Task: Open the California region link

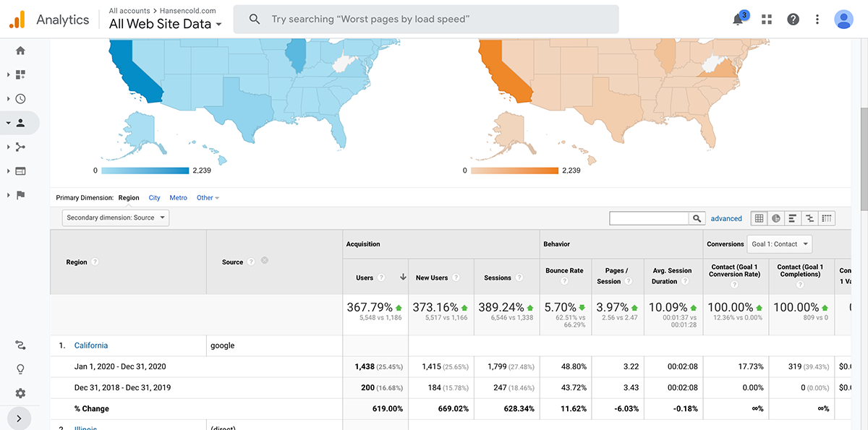Action: (91, 345)
